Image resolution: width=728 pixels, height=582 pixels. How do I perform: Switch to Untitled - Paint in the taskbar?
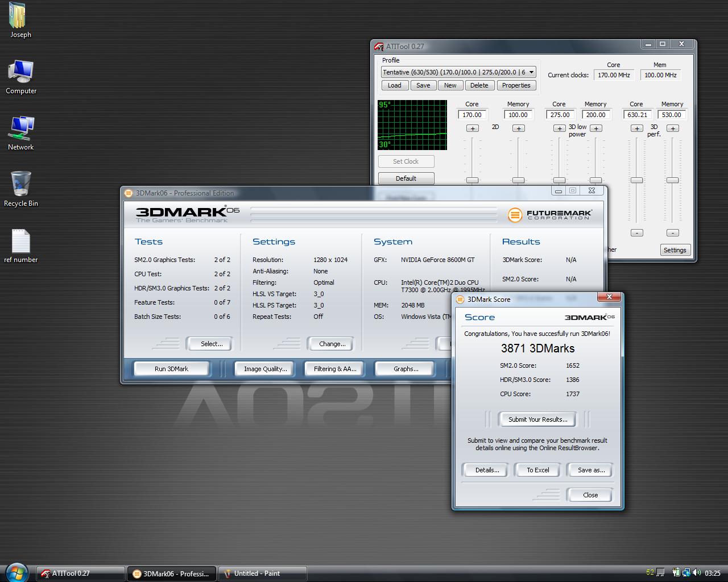pyautogui.click(x=263, y=573)
